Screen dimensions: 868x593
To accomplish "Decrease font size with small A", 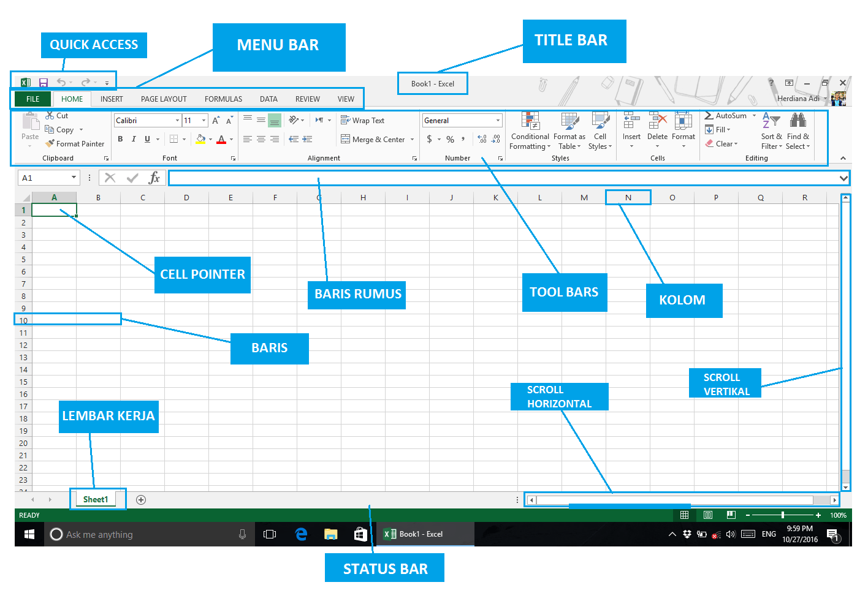I will coord(229,121).
